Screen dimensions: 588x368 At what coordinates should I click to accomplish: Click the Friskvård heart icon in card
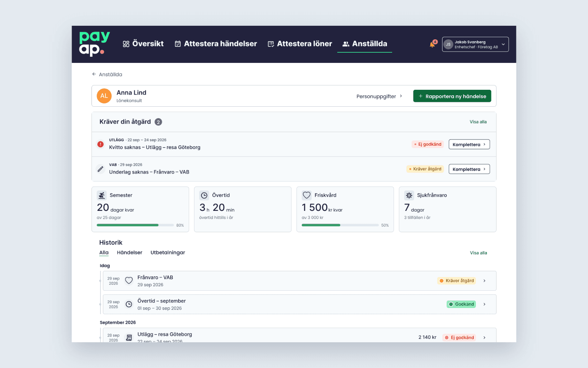306,195
